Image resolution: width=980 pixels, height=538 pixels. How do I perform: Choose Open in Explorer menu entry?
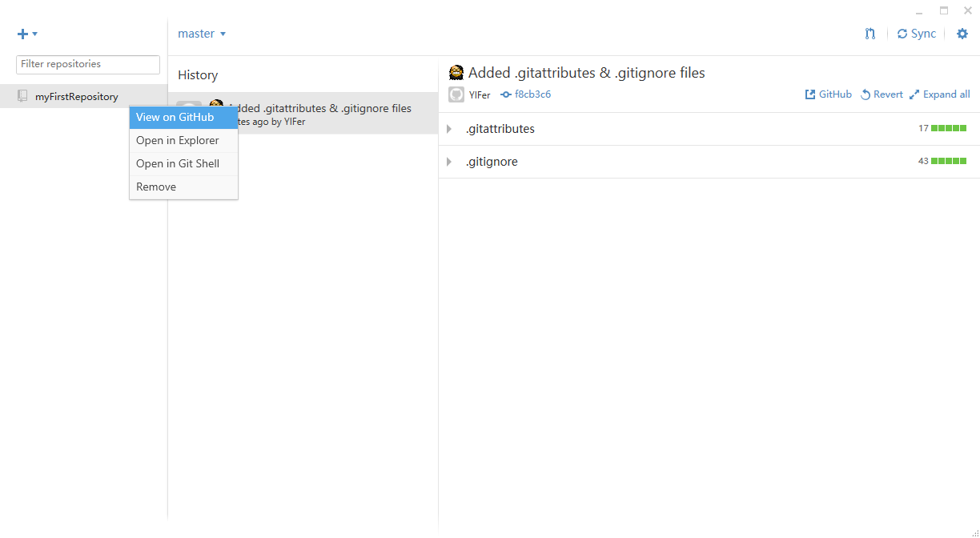pyautogui.click(x=183, y=140)
